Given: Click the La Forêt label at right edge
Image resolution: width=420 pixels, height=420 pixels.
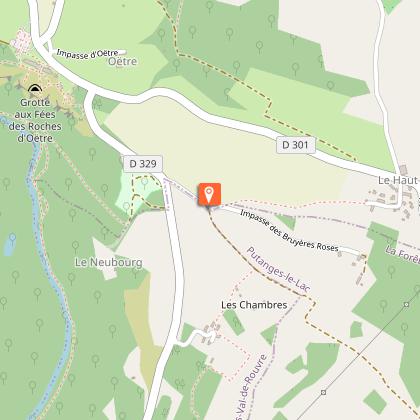Looking at the screenshot, I should coord(403,255).
